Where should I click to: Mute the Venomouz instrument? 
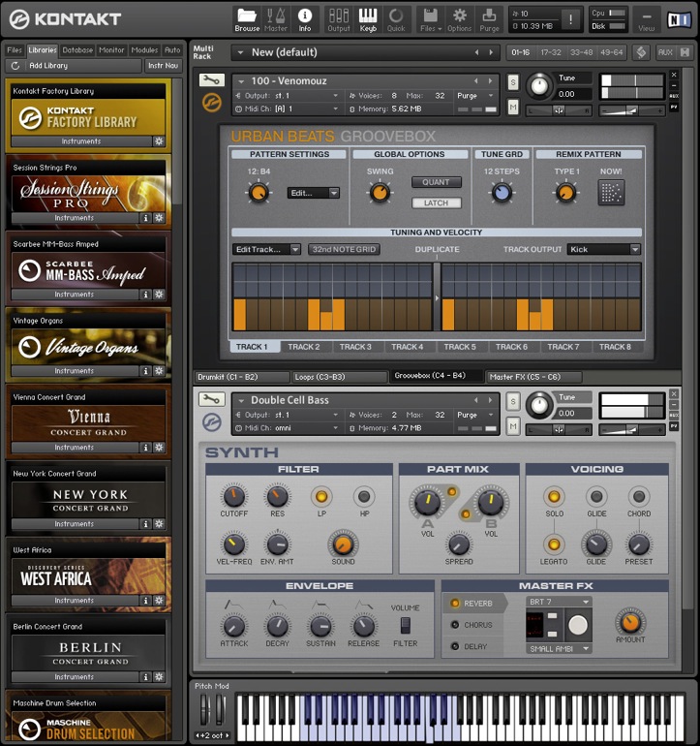pyautogui.click(x=512, y=108)
